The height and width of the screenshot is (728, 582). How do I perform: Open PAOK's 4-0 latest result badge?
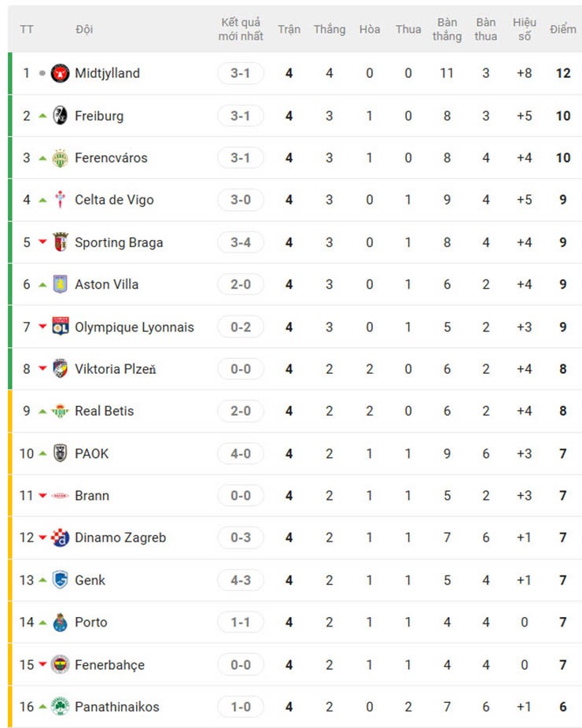[241, 453]
